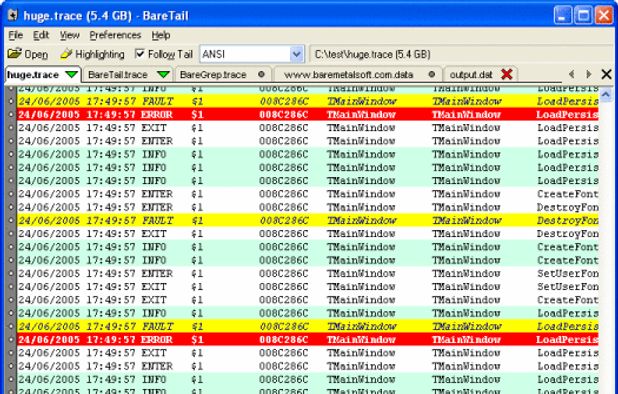
Task: Switch to the huge.trace tab
Action: click(x=42, y=74)
